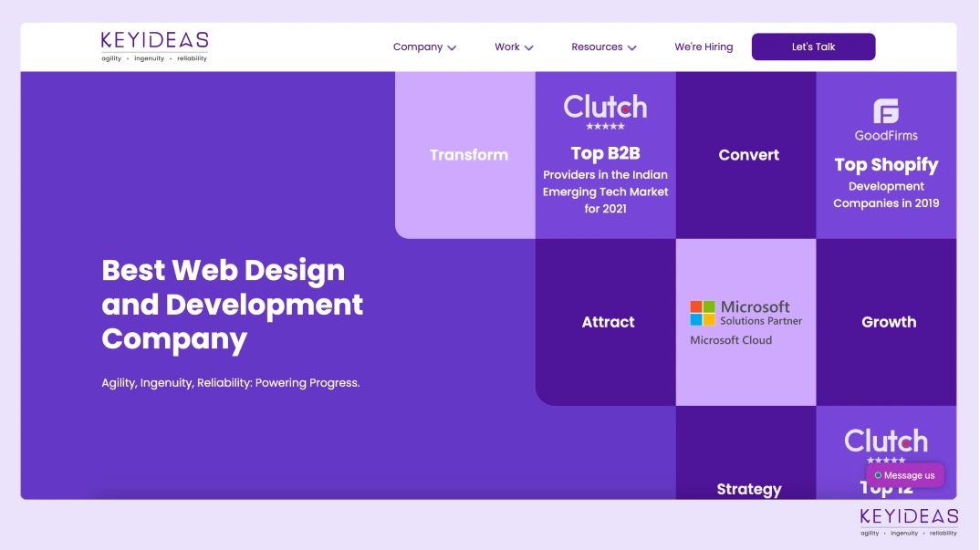Click the Clutch logo above Top B2B
The image size is (980, 550).
click(x=605, y=107)
